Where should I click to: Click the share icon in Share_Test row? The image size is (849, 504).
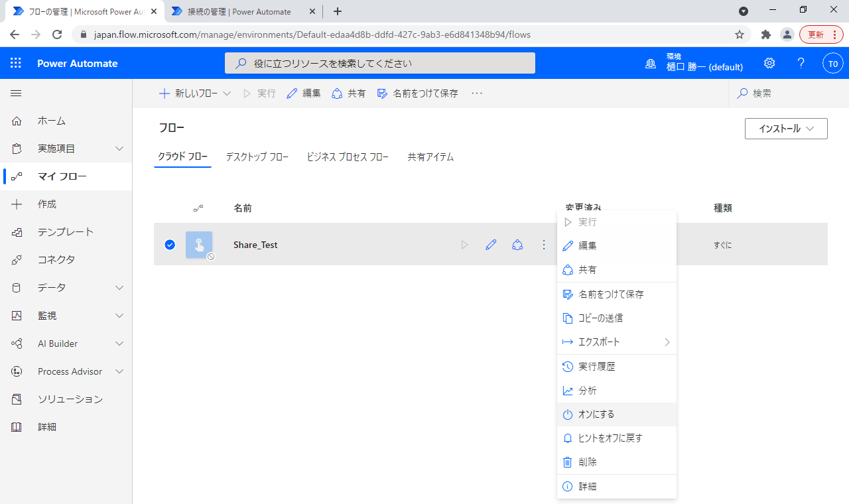point(517,245)
